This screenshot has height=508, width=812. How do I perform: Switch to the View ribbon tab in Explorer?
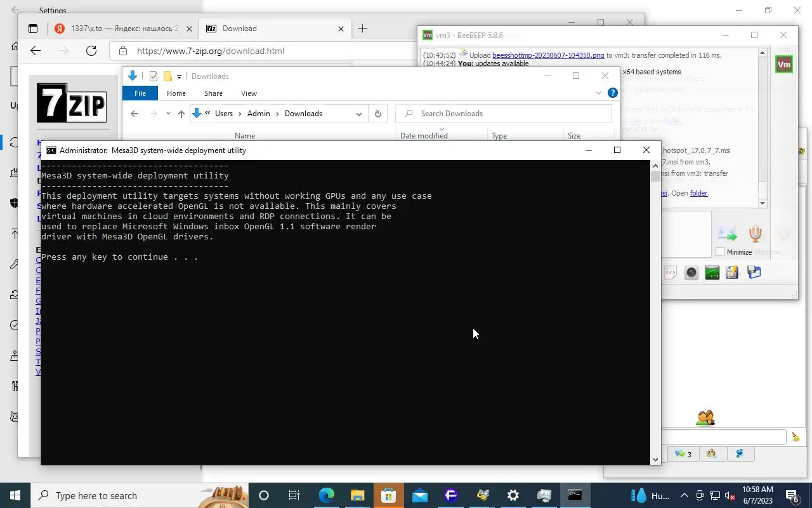coord(249,93)
